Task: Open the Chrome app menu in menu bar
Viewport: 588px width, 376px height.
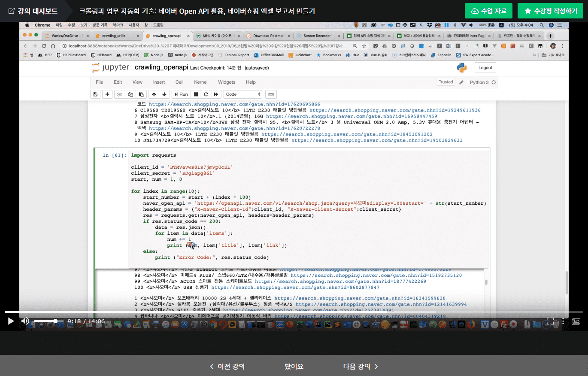Action: point(42,25)
